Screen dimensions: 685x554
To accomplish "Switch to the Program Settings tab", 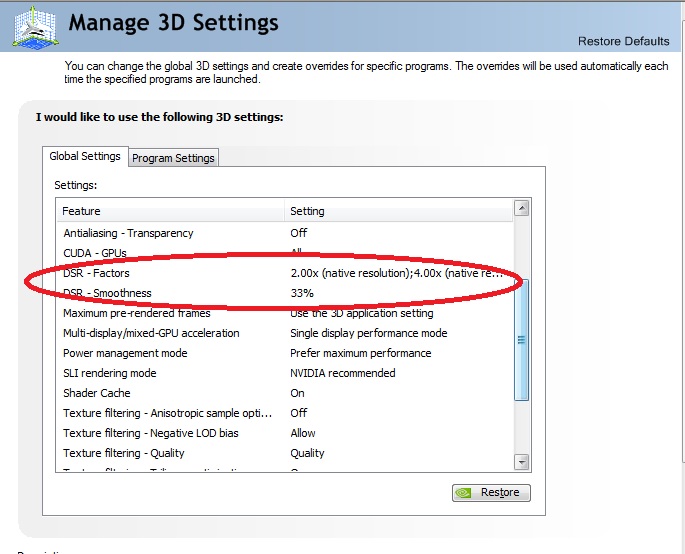I will point(173,158).
